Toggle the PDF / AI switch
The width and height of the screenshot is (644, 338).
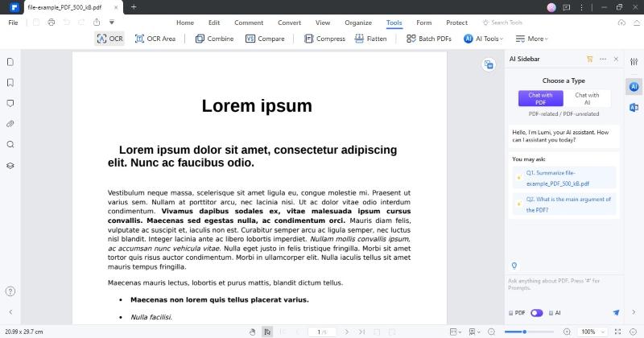536,312
